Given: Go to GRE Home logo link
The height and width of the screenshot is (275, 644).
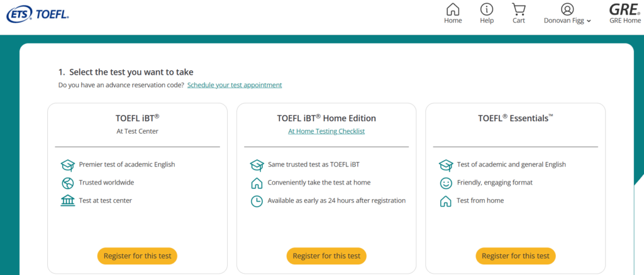Looking at the screenshot, I should tap(625, 14).
